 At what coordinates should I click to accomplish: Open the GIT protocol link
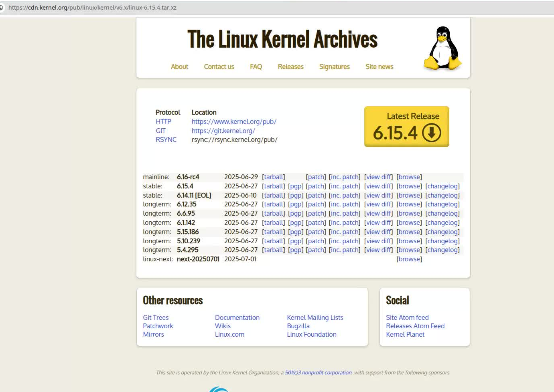(160, 131)
